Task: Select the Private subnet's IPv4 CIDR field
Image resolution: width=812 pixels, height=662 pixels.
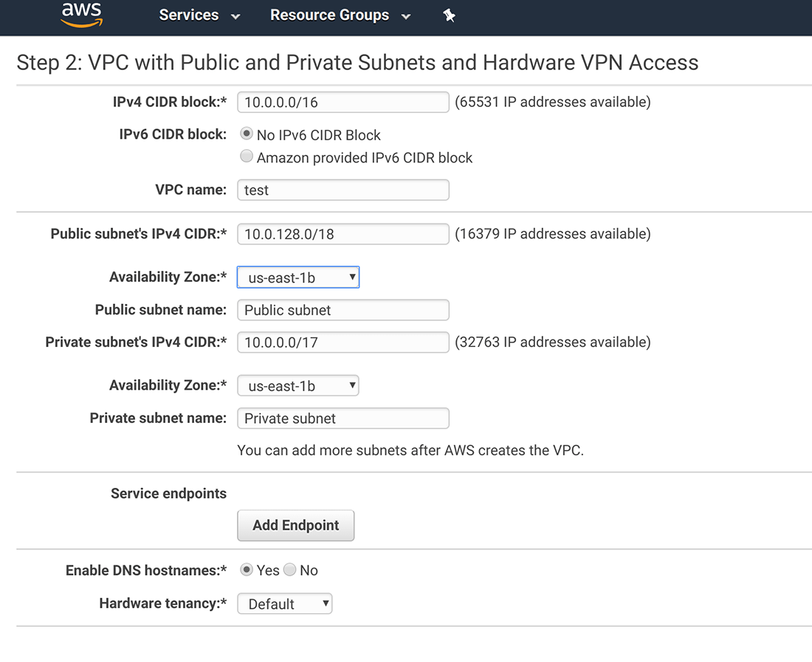Action: pos(343,342)
